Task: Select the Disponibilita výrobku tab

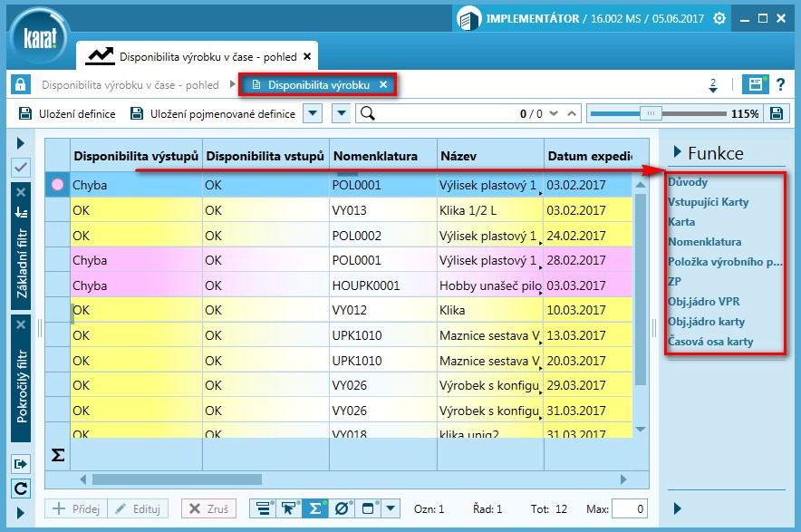Action: [x=318, y=85]
